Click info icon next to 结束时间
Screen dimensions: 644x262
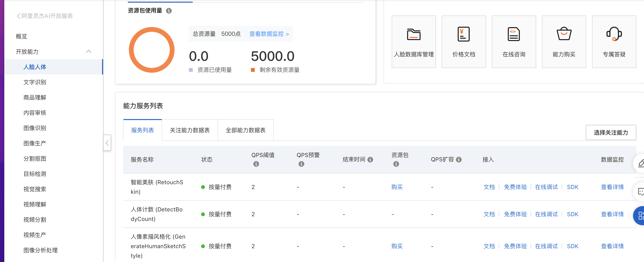point(370,159)
